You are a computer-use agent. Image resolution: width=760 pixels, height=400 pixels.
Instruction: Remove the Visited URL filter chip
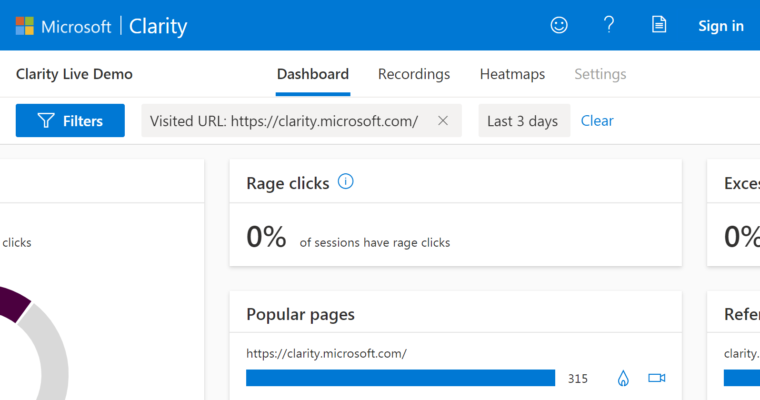443,121
